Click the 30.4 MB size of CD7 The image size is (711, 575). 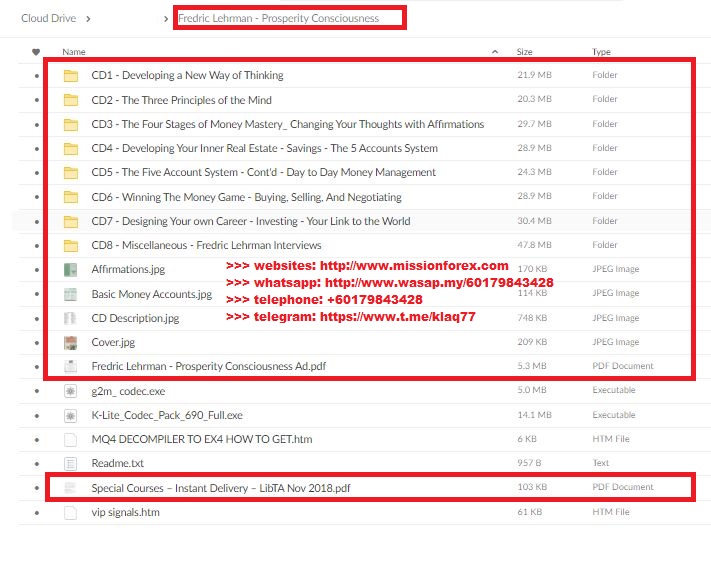pyautogui.click(x=534, y=221)
